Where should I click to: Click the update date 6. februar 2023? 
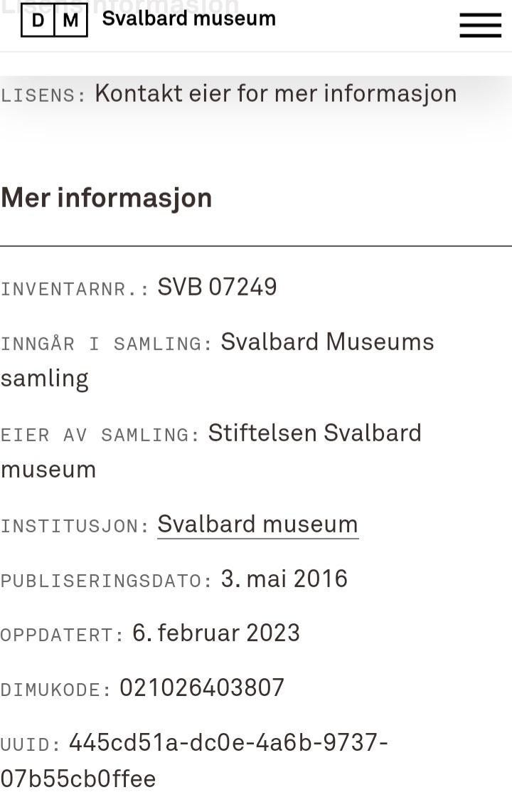coord(215,633)
